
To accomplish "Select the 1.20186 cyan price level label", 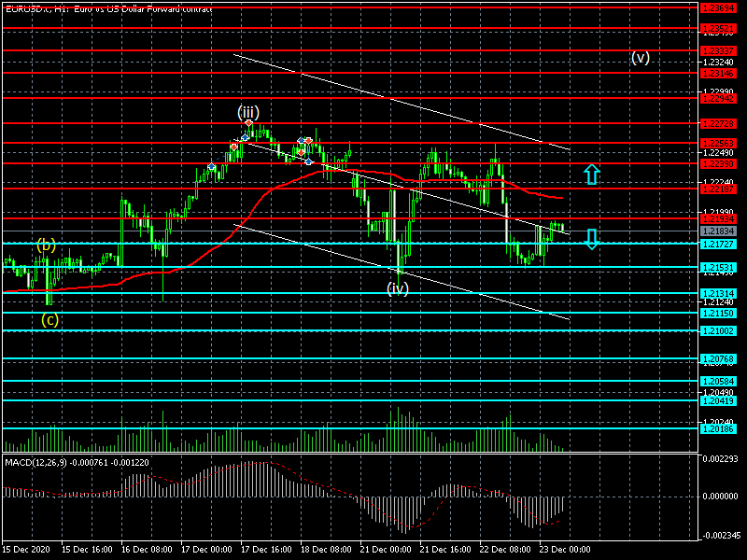I will click(718, 429).
